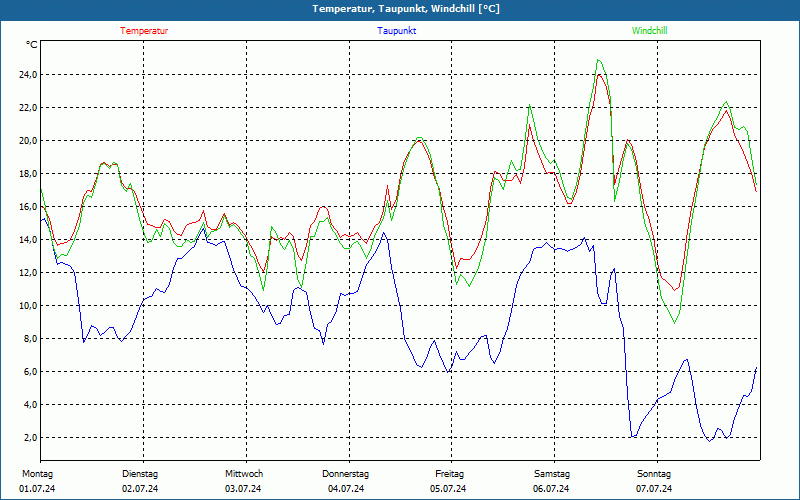
Task: Click the Donnerstag day label
Action: (x=345, y=474)
